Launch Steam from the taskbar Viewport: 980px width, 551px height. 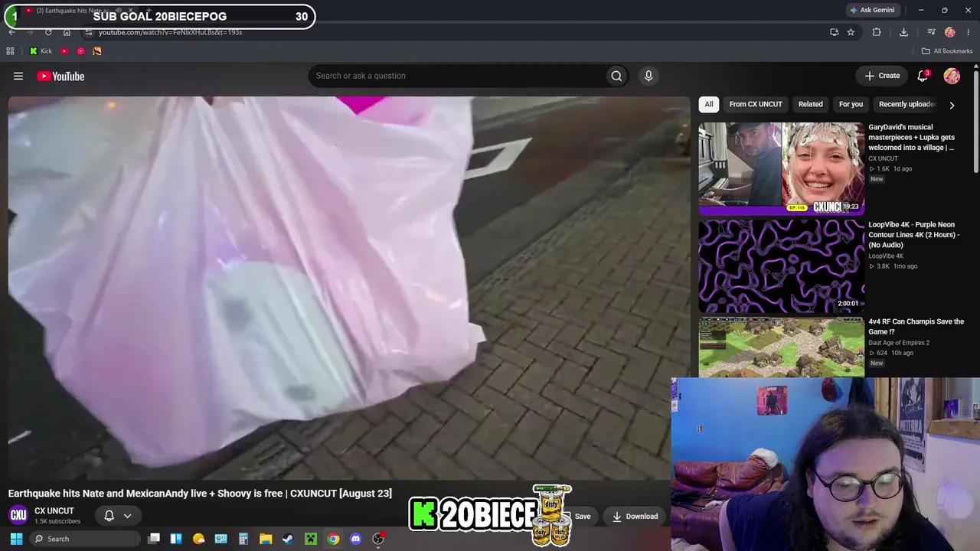[x=288, y=539]
